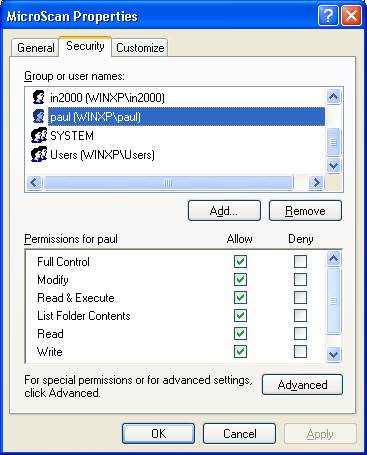
Task: Toggle Allow checkbox for Write
Action: [x=240, y=351]
